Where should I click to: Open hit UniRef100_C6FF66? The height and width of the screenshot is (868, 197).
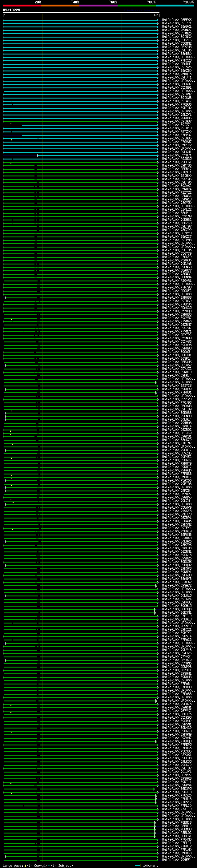(x=176, y=20)
